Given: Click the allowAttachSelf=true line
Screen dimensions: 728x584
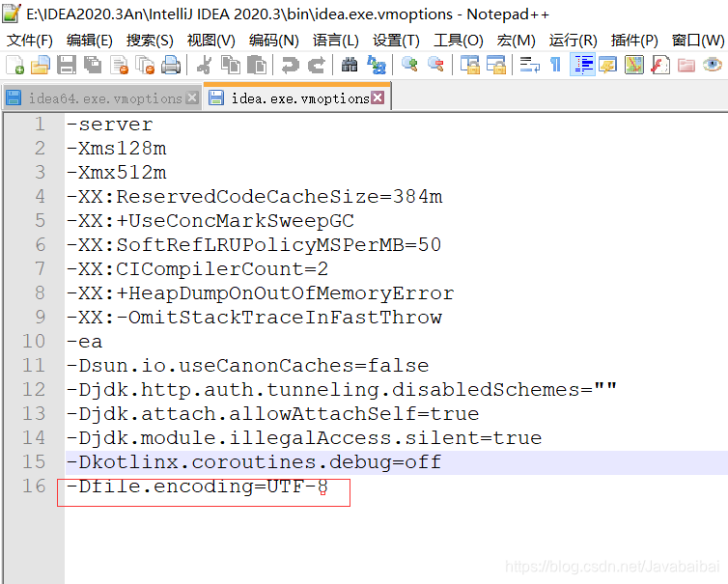Looking at the screenshot, I should (272, 414).
